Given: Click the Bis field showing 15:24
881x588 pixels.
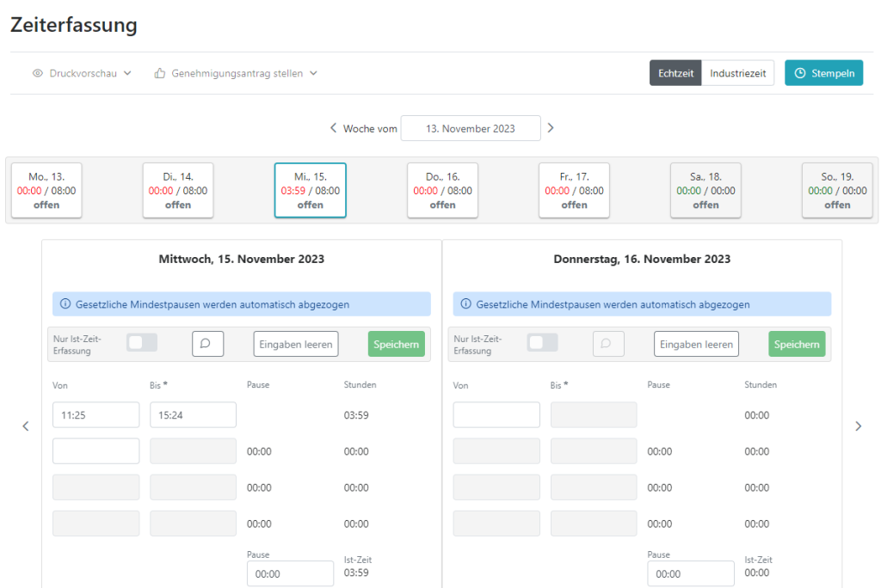Looking at the screenshot, I should pos(194,415).
